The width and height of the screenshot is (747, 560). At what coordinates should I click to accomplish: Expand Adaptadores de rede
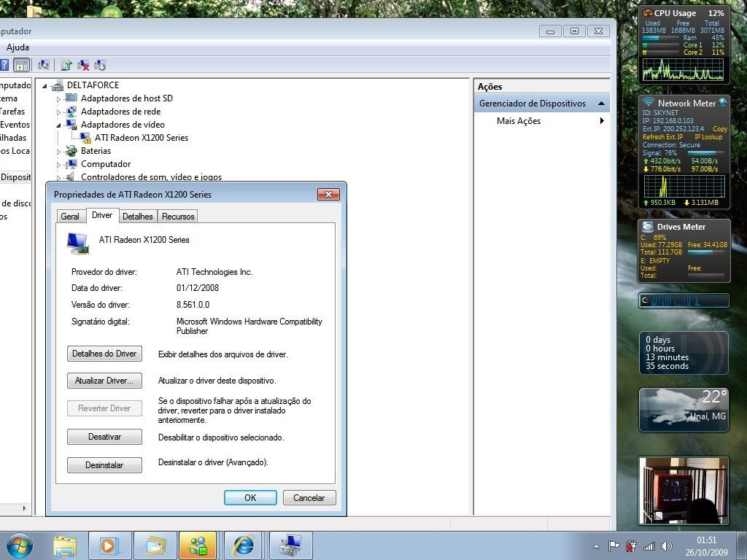[58, 112]
